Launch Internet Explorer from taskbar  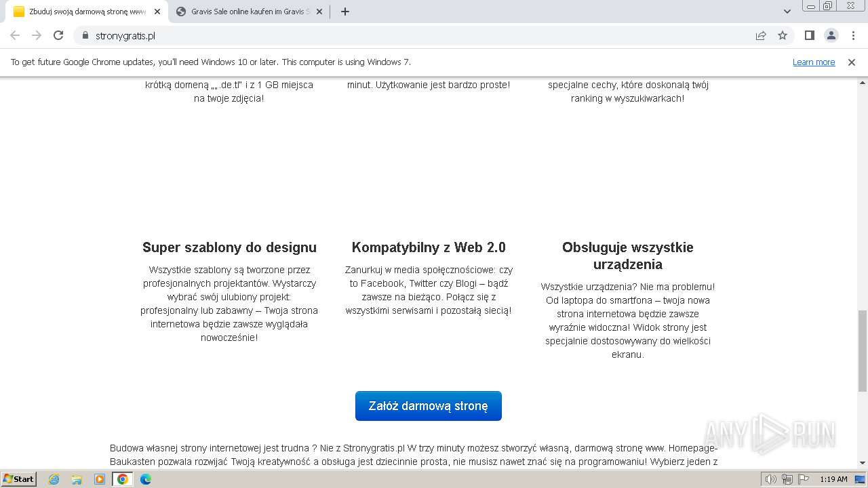click(x=54, y=479)
